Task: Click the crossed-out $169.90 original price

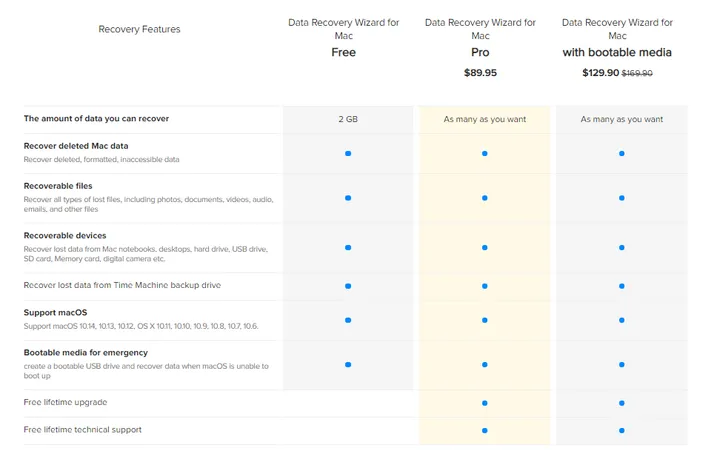Action: click(x=637, y=73)
